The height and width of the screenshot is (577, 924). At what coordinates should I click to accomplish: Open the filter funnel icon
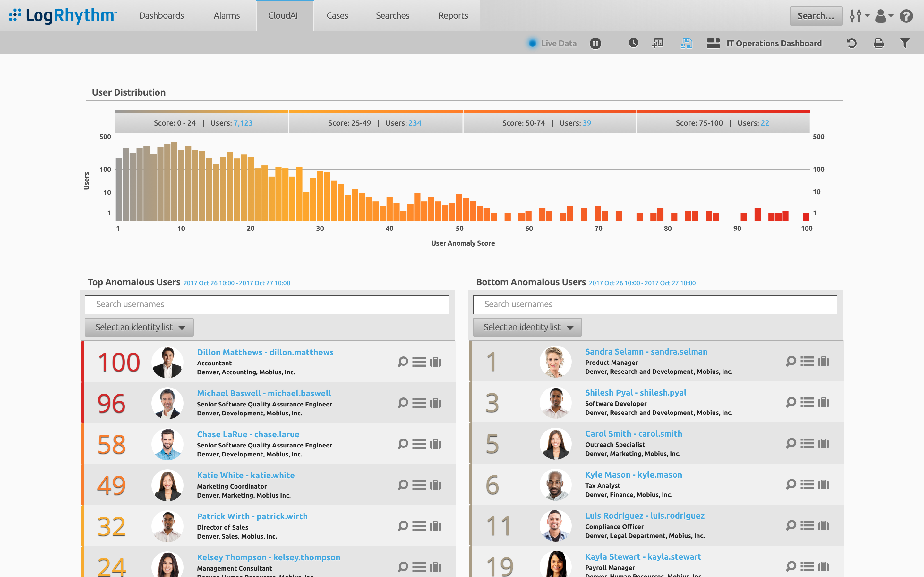pos(904,44)
